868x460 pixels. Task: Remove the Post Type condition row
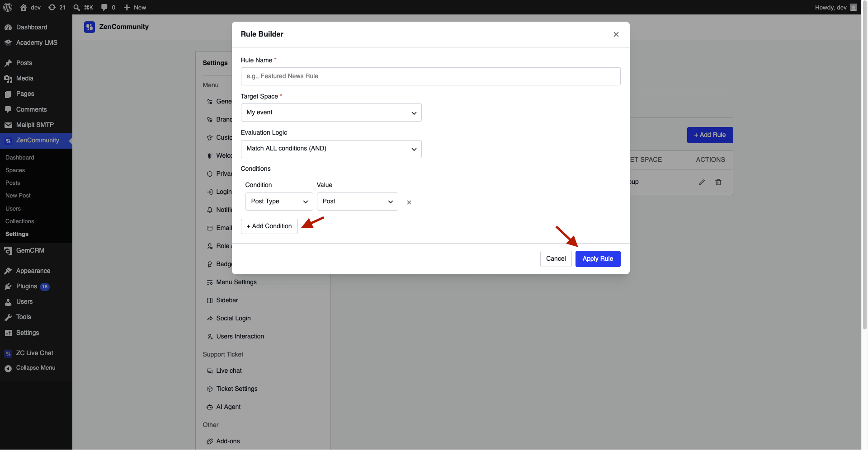[x=409, y=202]
